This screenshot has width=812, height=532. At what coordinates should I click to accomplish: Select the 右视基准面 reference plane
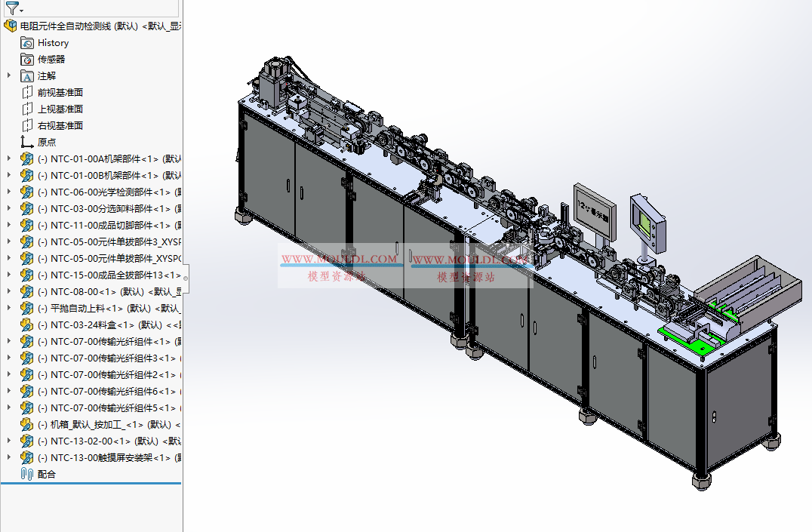click(60, 125)
